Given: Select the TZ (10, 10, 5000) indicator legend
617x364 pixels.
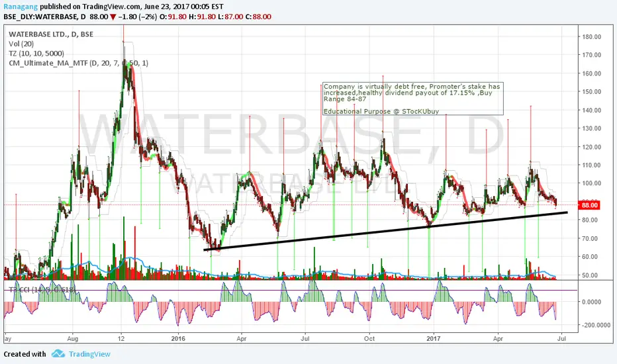Looking at the screenshot, I should pos(36,54).
